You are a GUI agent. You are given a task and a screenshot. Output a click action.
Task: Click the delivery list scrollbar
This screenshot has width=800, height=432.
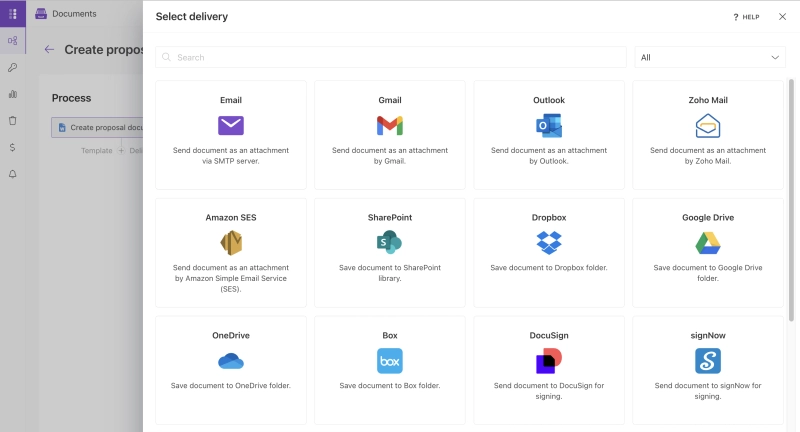(x=791, y=200)
